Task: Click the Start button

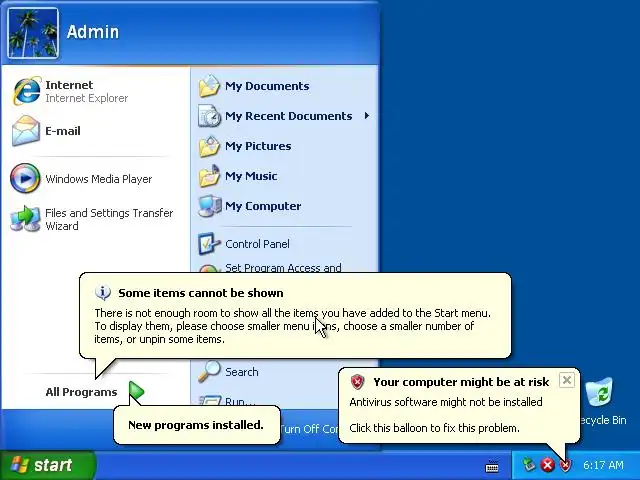Action: coord(48,465)
